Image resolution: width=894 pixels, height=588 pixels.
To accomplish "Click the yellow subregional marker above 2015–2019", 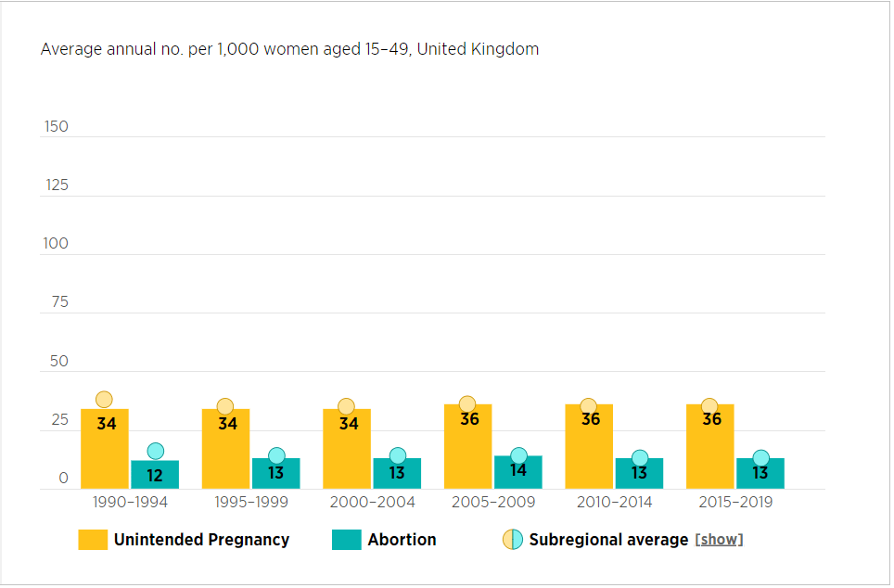I will tap(709, 406).
